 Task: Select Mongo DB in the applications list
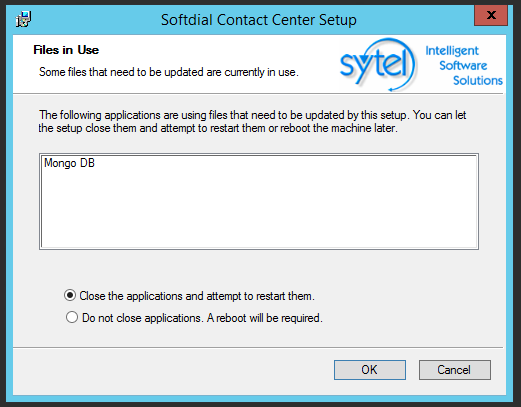[x=69, y=163]
